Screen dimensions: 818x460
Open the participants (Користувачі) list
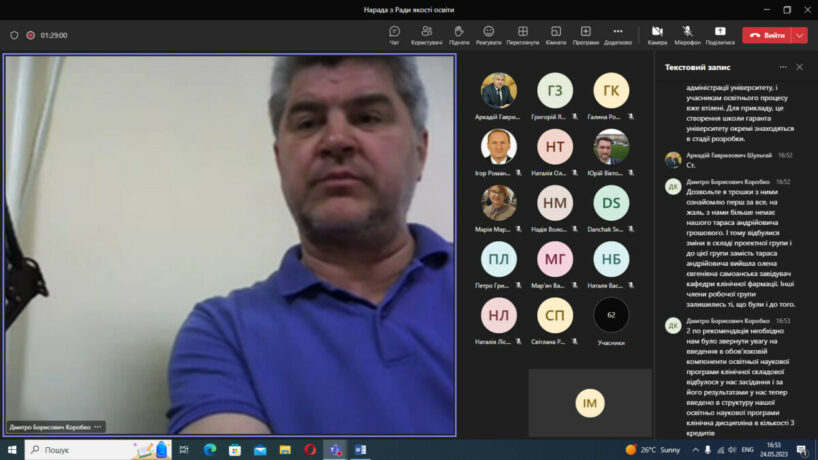426,34
